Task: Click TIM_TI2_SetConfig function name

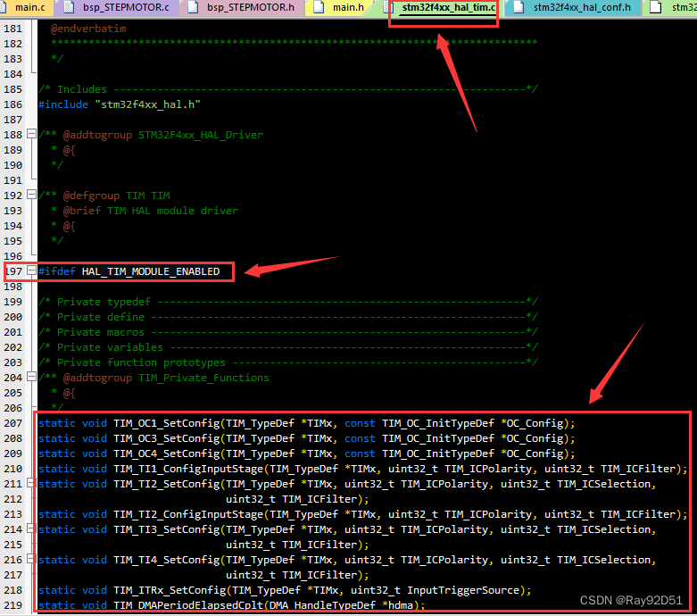Action: coord(167,484)
